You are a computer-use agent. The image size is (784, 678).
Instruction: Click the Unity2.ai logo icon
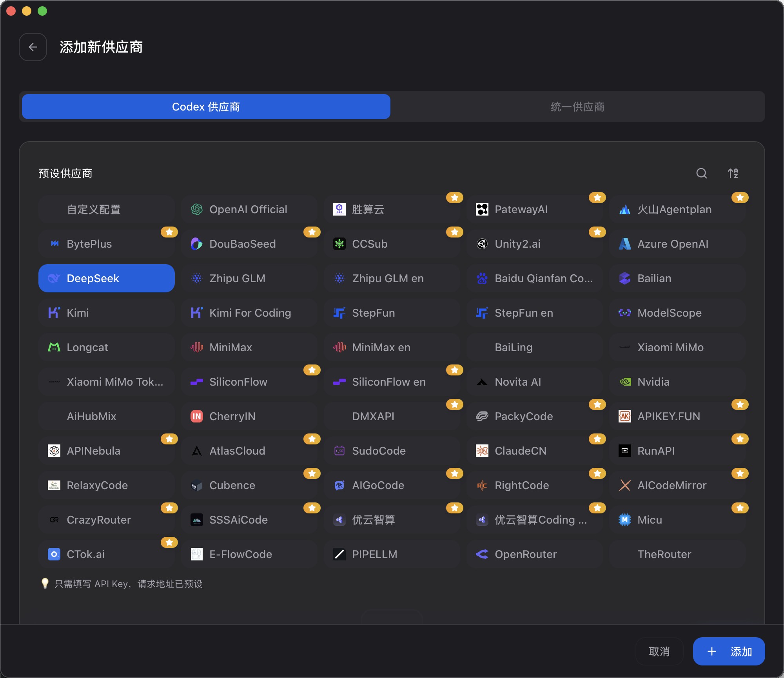coord(482,244)
